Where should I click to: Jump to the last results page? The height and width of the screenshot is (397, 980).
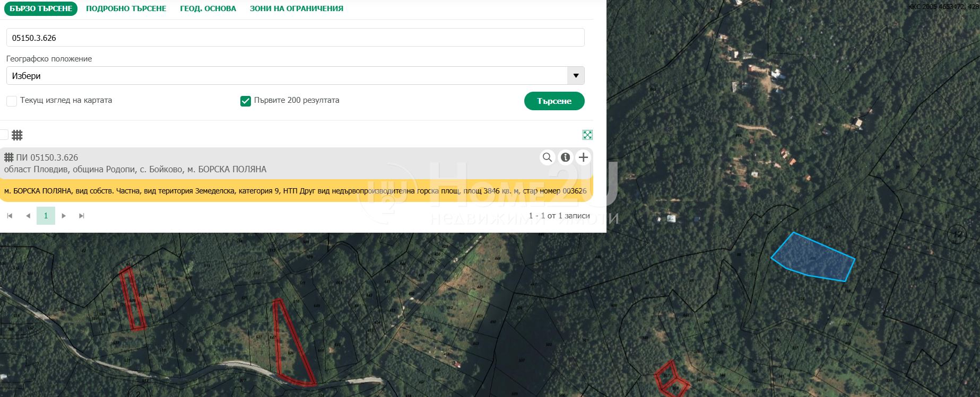(82, 216)
